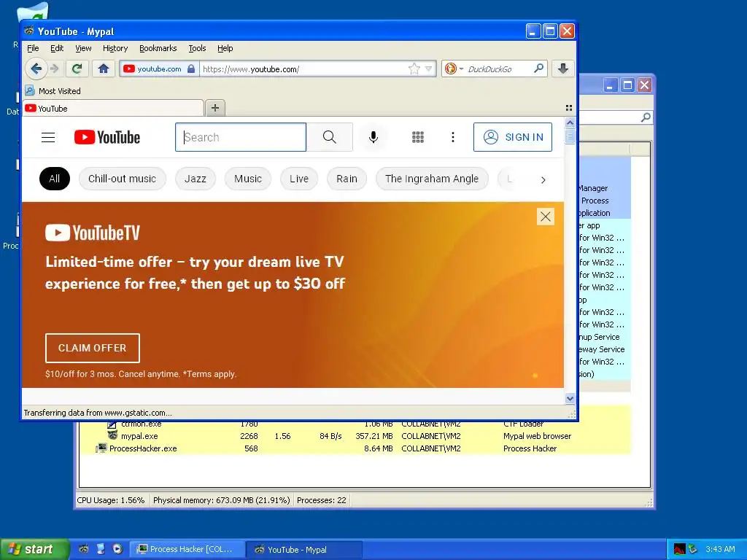Viewport: 747px width, 560px height.
Task: Select the Rain filter chip
Action: point(347,179)
